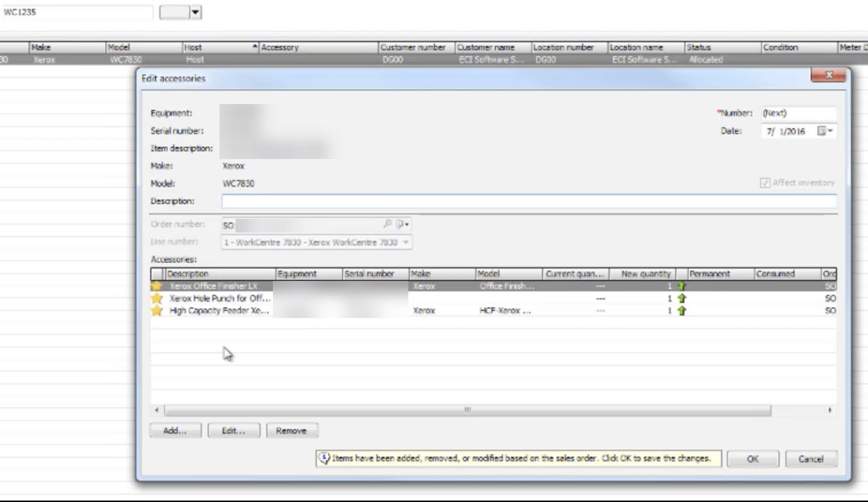Click the star icon for Xerox Office Finisher LX
Screen dimensions: 868x502
[157, 286]
